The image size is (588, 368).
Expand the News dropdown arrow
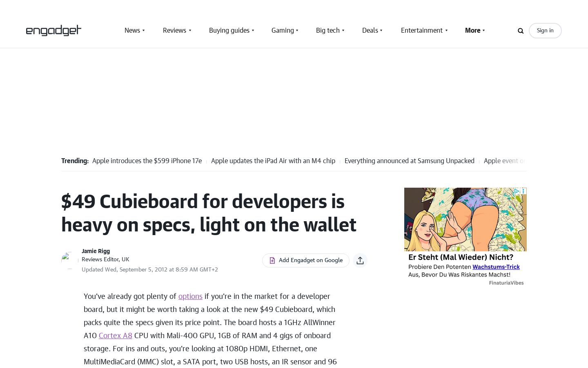(144, 31)
